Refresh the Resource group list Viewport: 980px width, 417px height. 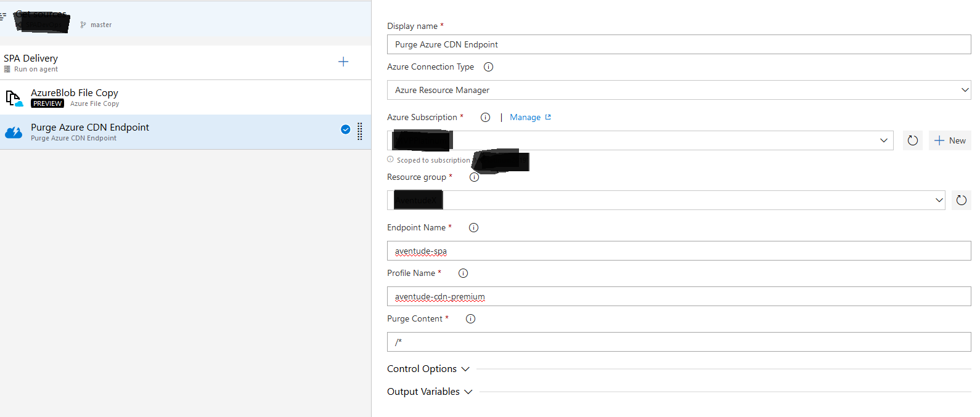(961, 200)
